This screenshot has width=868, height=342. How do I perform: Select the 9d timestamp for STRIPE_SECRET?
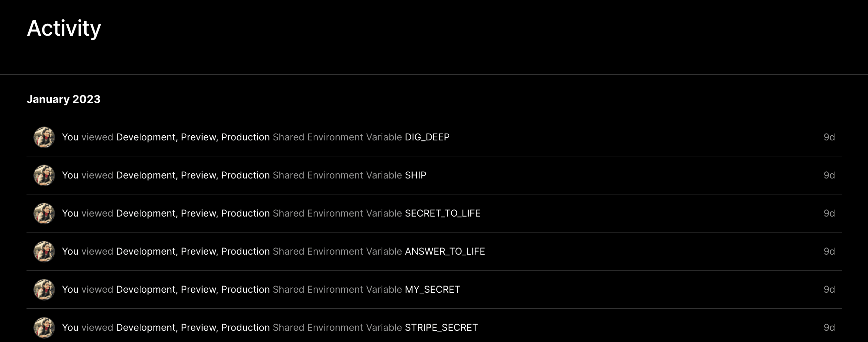tap(829, 328)
